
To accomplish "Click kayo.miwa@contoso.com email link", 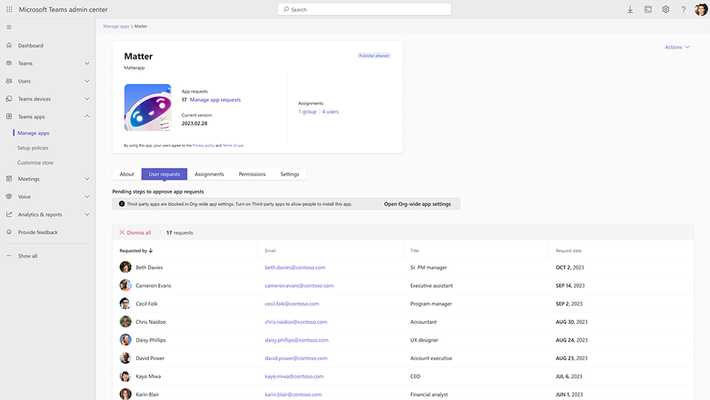I will click(294, 376).
